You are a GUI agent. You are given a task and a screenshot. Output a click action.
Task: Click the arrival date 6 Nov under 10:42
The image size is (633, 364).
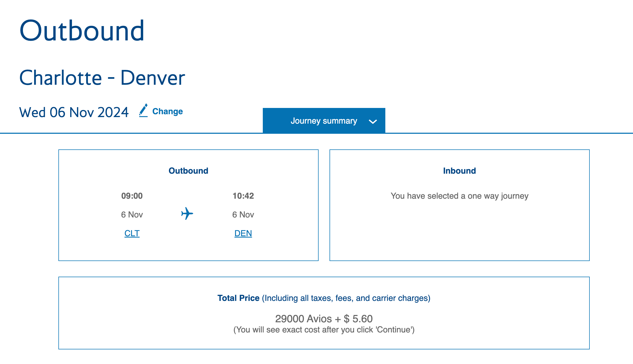(243, 215)
